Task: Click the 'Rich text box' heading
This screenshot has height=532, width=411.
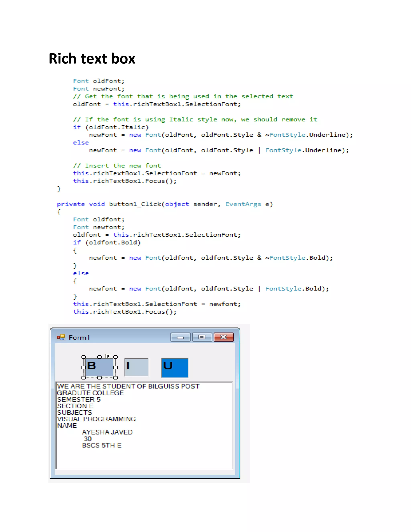Action: click(92, 59)
